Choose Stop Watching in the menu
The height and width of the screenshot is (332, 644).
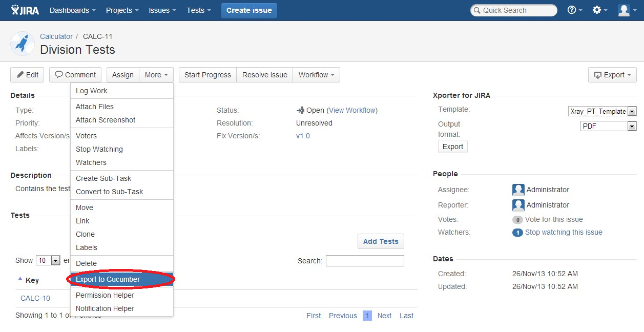click(x=122, y=149)
